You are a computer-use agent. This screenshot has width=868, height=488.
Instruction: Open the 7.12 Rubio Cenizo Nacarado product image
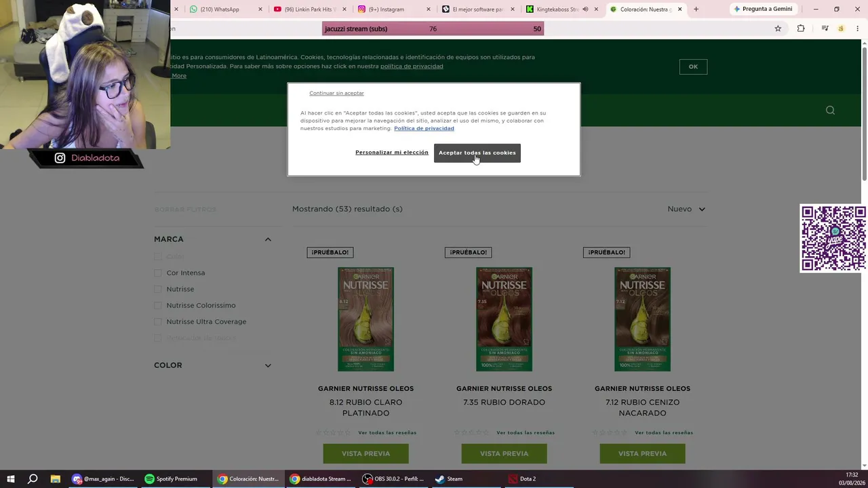[642, 319]
